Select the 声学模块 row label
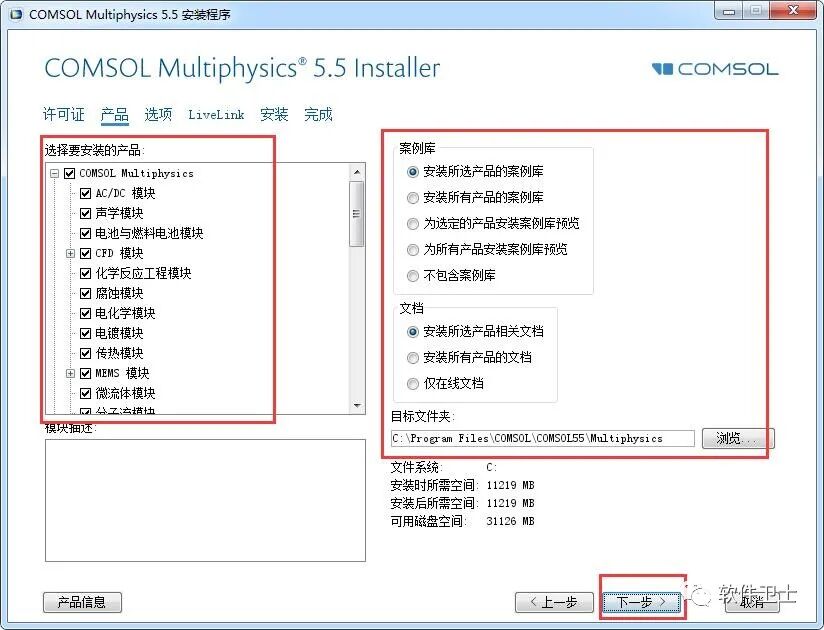Screen dimensions: 824x630 point(119,213)
